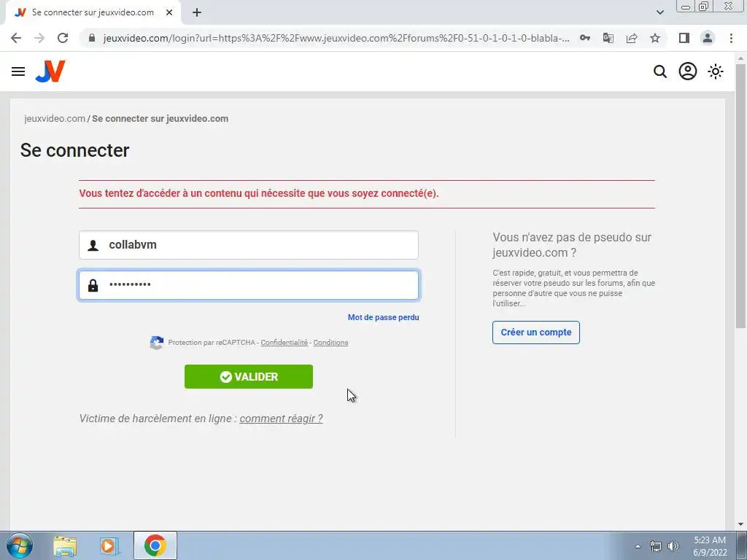Submit the login with VALIDER
The height and width of the screenshot is (560, 747).
click(x=249, y=377)
